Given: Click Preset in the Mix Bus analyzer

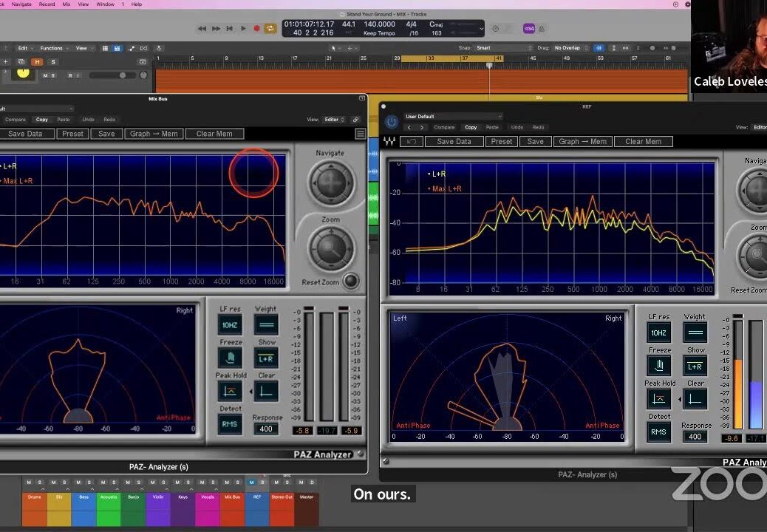Looking at the screenshot, I should click(72, 134).
